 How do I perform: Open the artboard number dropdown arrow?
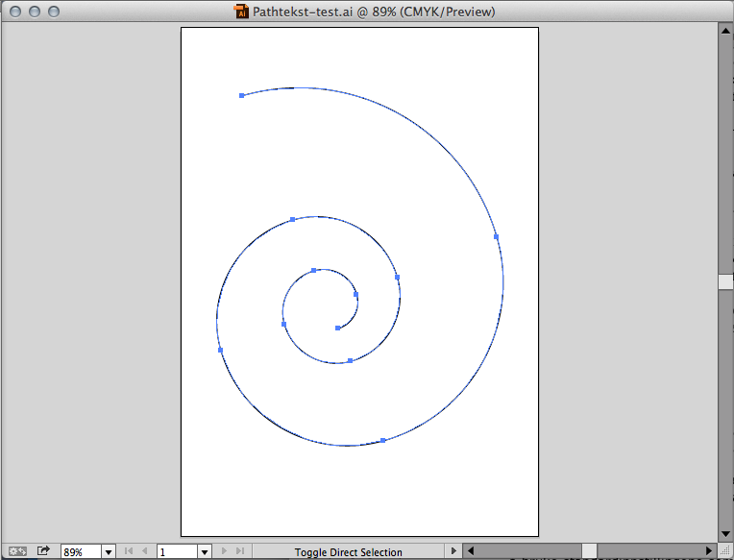pos(204,552)
